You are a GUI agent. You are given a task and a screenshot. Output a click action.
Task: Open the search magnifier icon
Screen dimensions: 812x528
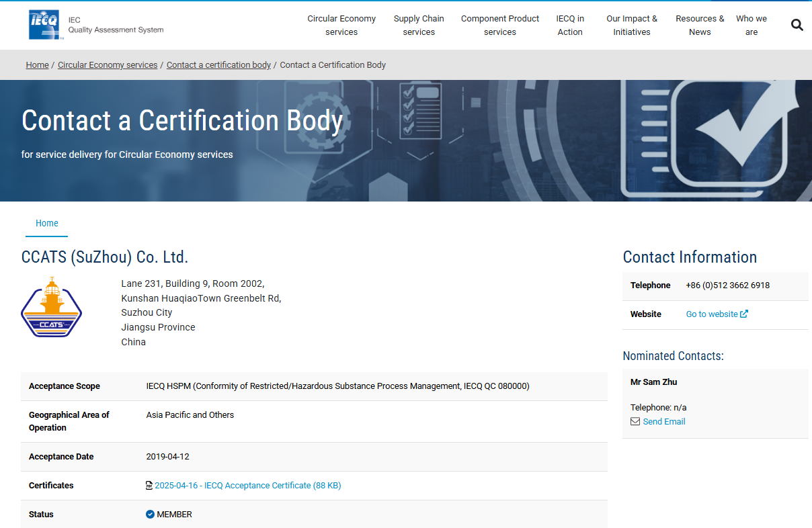click(797, 25)
